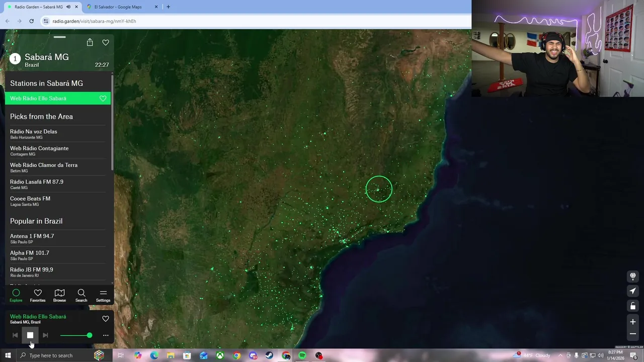Open Xbox app from the taskbar
The width and height of the screenshot is (644, 362).
[x=220, y=355]
